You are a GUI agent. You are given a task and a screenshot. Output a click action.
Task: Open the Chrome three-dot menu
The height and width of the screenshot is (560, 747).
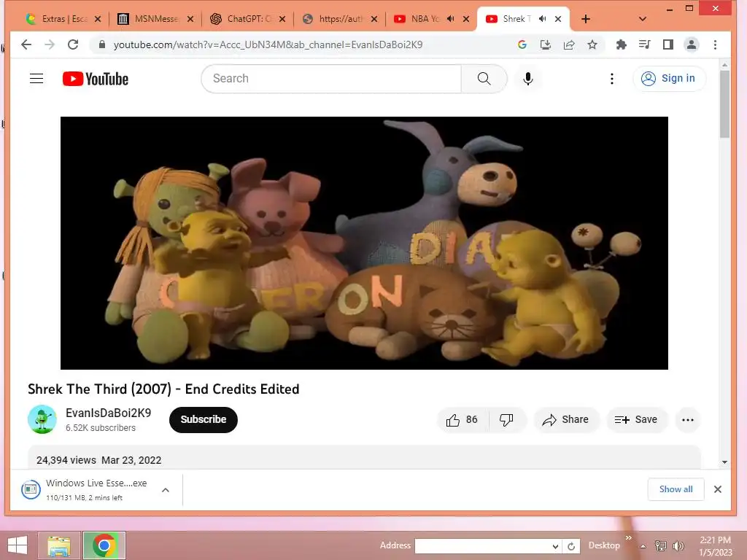coord(715,44)
